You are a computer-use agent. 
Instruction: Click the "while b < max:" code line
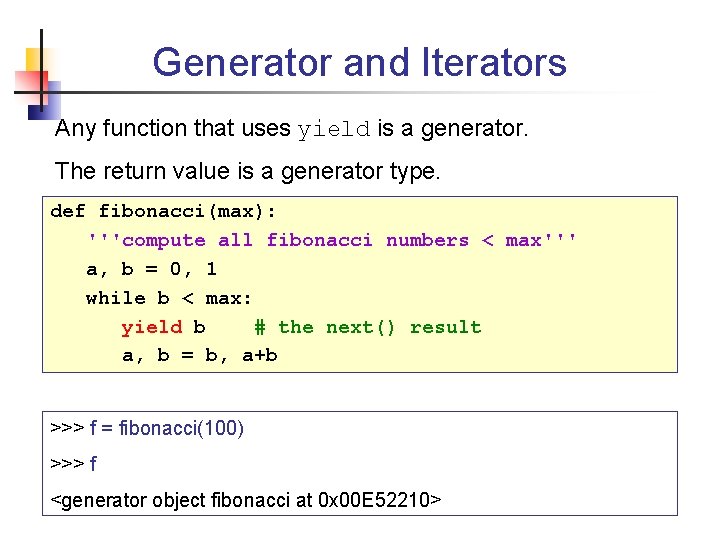pyautogui.click(x=169, y=298)
